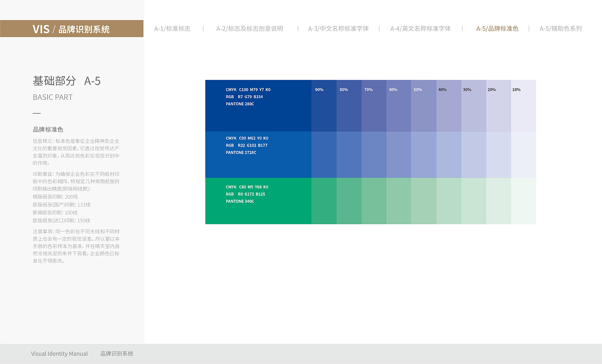Click 品牌识别系统 in the footer bar
This screenshot has height=364, width=602.
117,354
